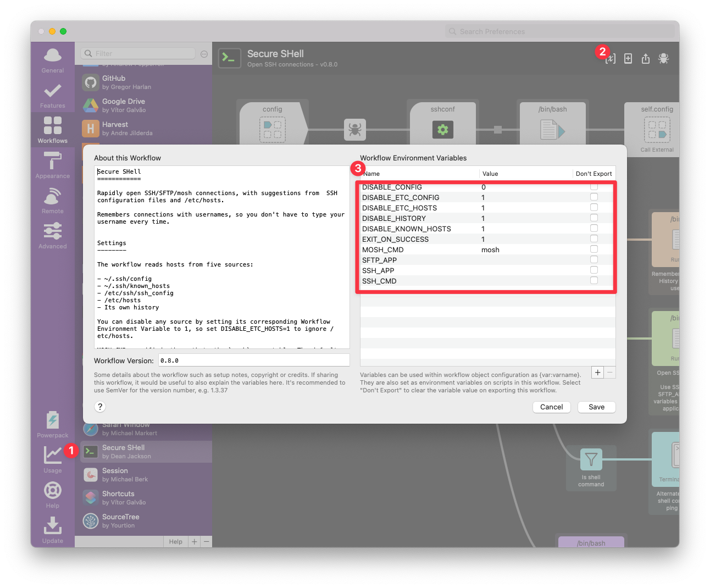Toggle Don't Export for DISABLE_KNOWN_HOSTS
This screenshot has width=710, height=588.
(x=594, y=228)
